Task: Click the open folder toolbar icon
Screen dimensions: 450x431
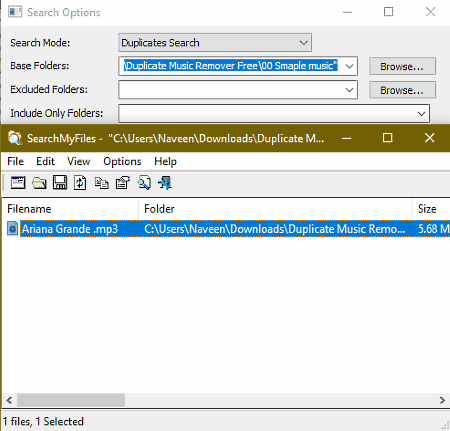Action: 39,183
